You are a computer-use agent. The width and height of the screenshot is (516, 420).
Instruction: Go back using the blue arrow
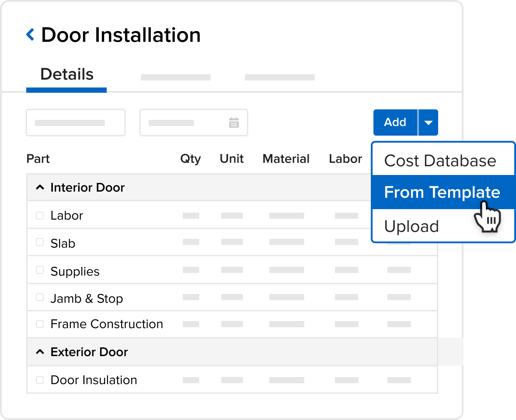point(30,35)
